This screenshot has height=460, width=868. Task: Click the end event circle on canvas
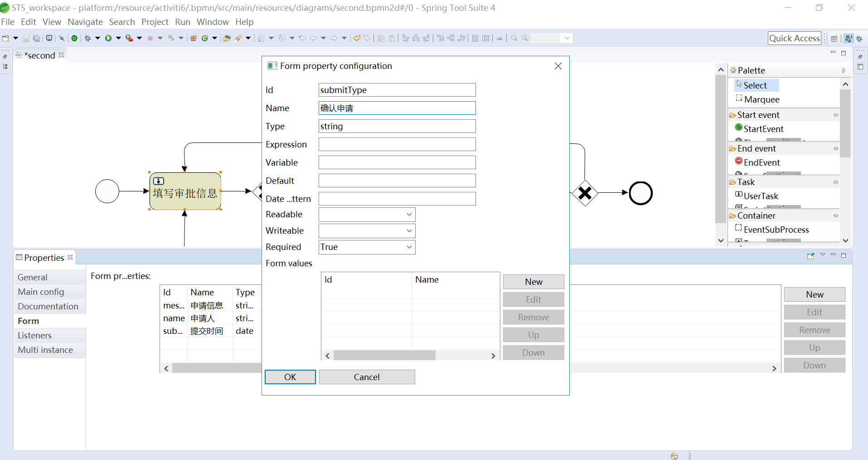[x=640, y=193]
